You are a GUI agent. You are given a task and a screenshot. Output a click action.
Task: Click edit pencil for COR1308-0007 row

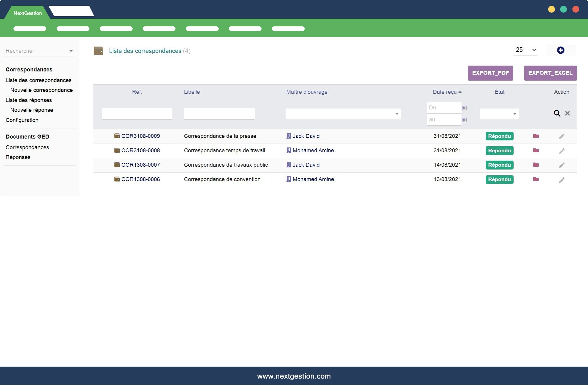tap(561, 165)
